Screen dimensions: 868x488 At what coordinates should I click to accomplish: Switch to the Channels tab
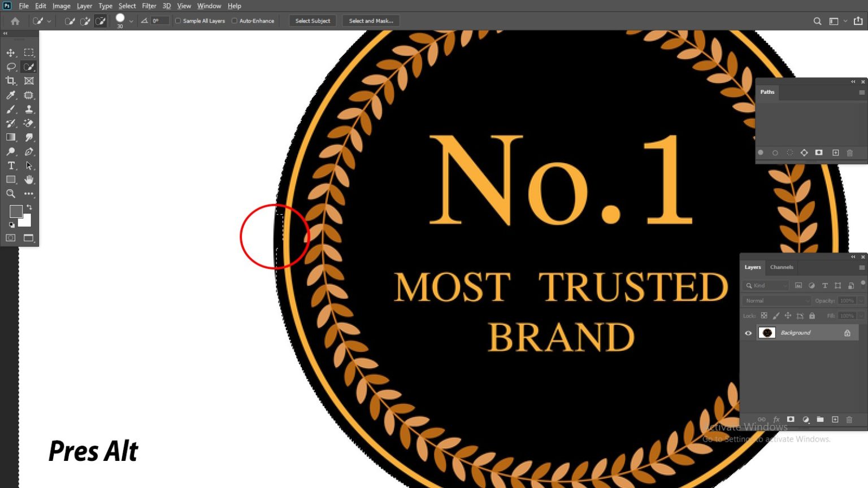tap(782, 267)
